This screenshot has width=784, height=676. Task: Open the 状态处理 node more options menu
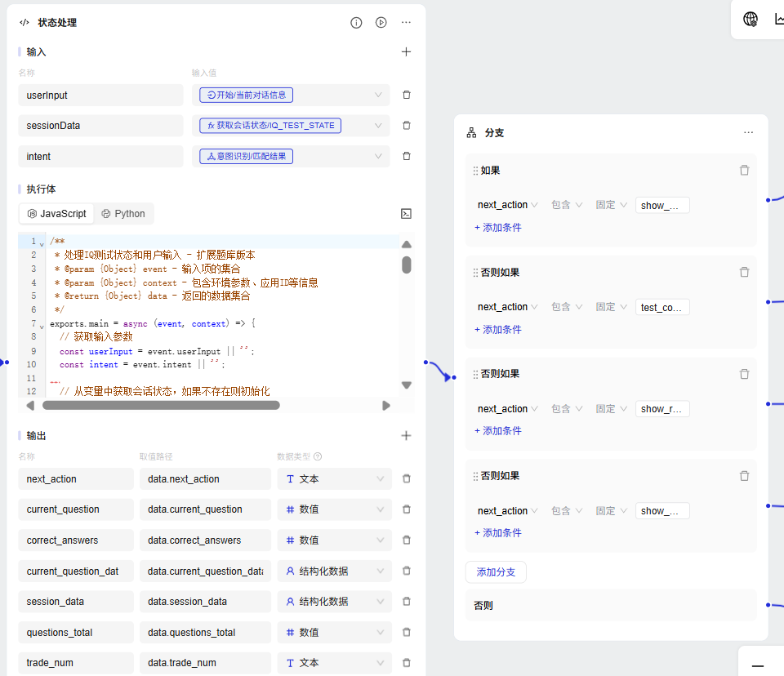click(406, 23)
